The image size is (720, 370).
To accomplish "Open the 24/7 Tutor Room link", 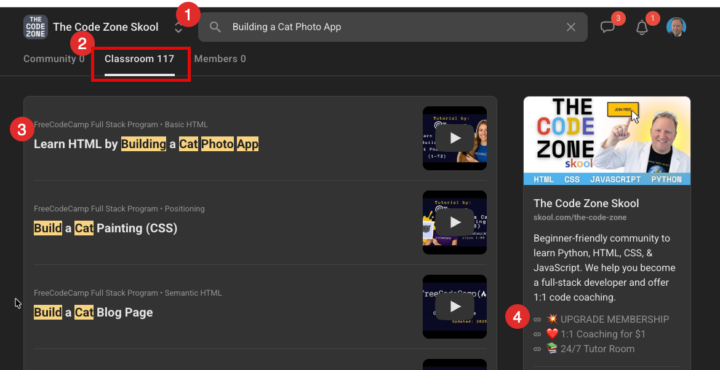I will point(597,349).
